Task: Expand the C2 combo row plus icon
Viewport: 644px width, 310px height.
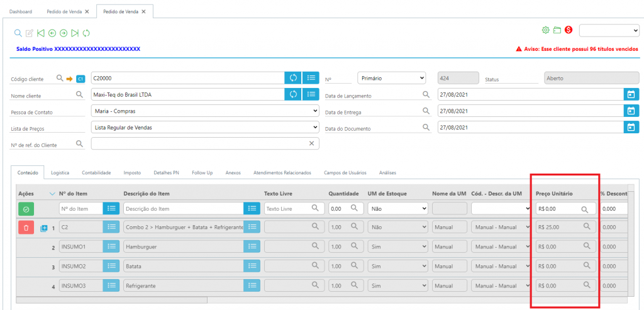Action: pyautogui.click(x=43, y=228)
